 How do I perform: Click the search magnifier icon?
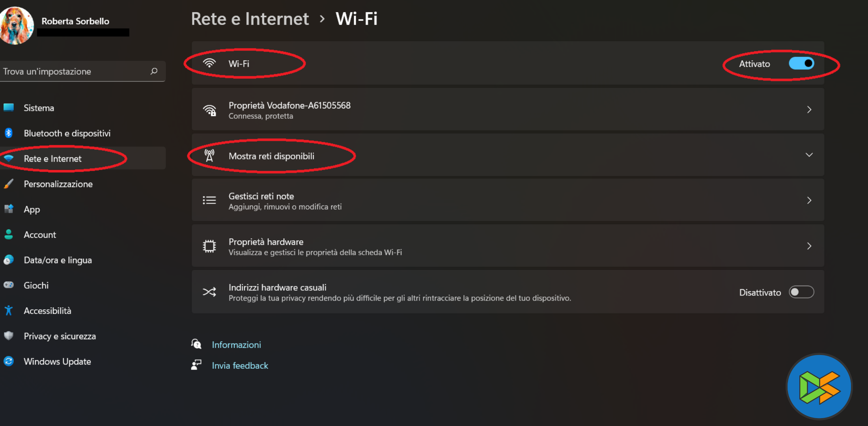[154, 71]
